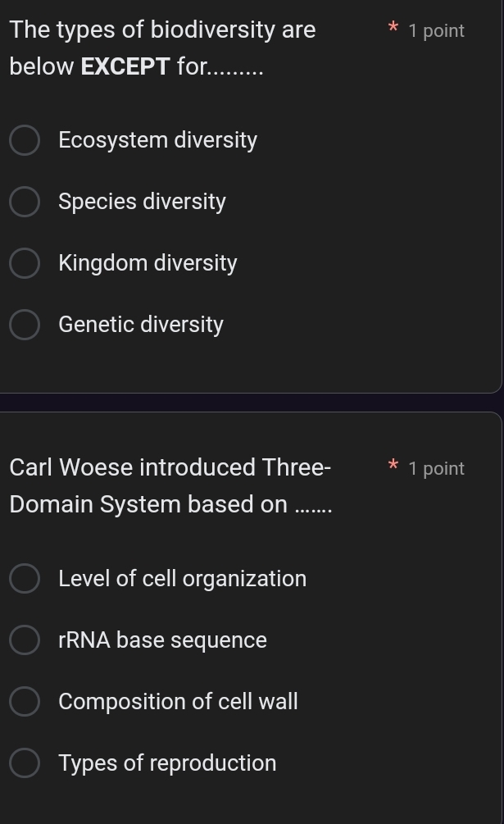Image resolution: width=504 pixels, height=824 pixels.
Task: Select the Genetic diversity option
Action: point(25,325)
